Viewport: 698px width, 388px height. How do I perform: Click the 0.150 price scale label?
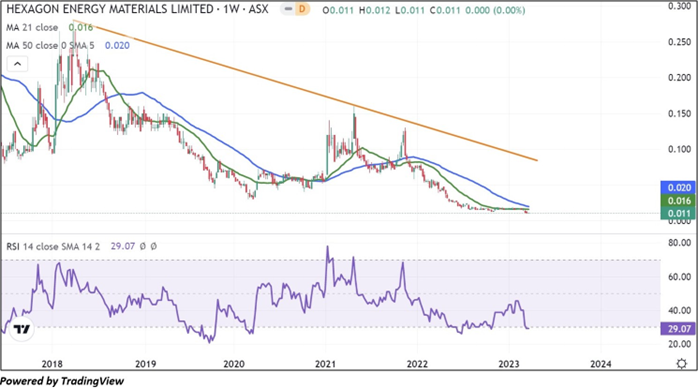click(679, 114)
